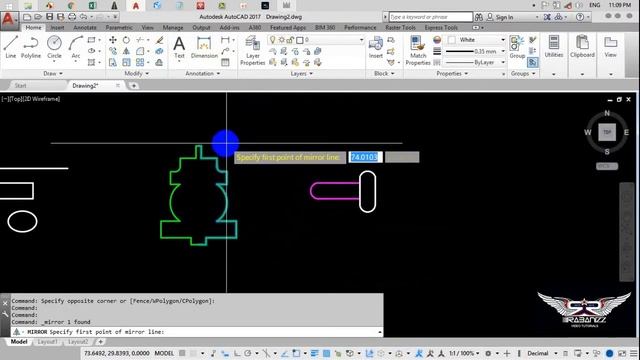
Task: Expand the Modify panel
Action: click(x=137, y=73)
